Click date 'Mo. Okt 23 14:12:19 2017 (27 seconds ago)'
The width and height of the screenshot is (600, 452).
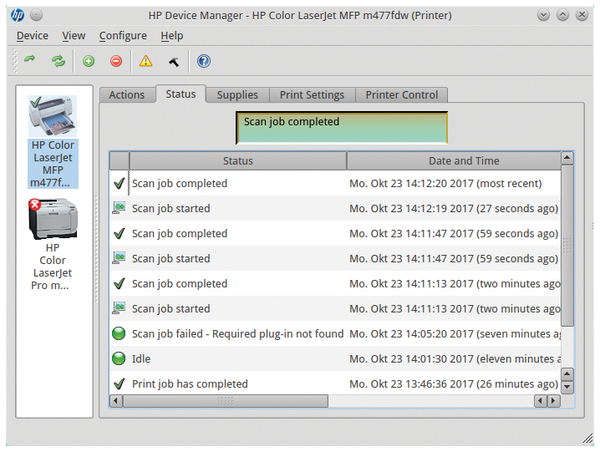[x=454, y=209]
